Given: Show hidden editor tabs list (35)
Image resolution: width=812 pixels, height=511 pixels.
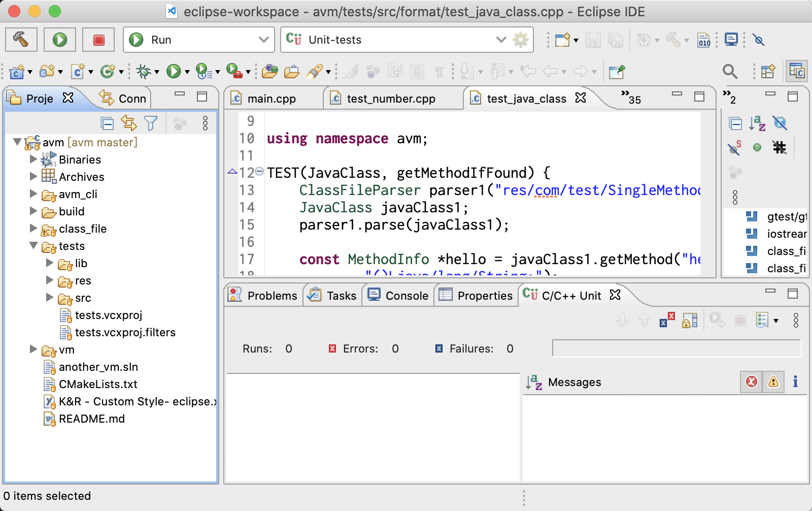Looking at the screenshot, I should [631, 98].
